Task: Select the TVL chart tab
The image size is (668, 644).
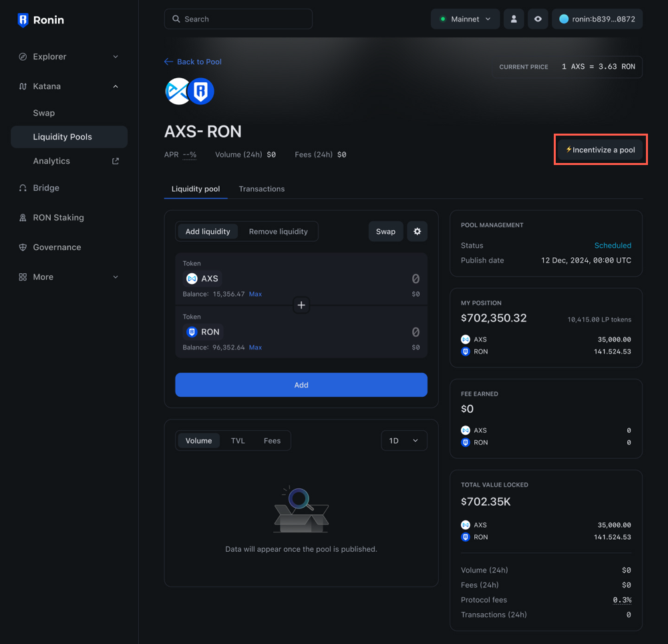Action: (238, 440)
